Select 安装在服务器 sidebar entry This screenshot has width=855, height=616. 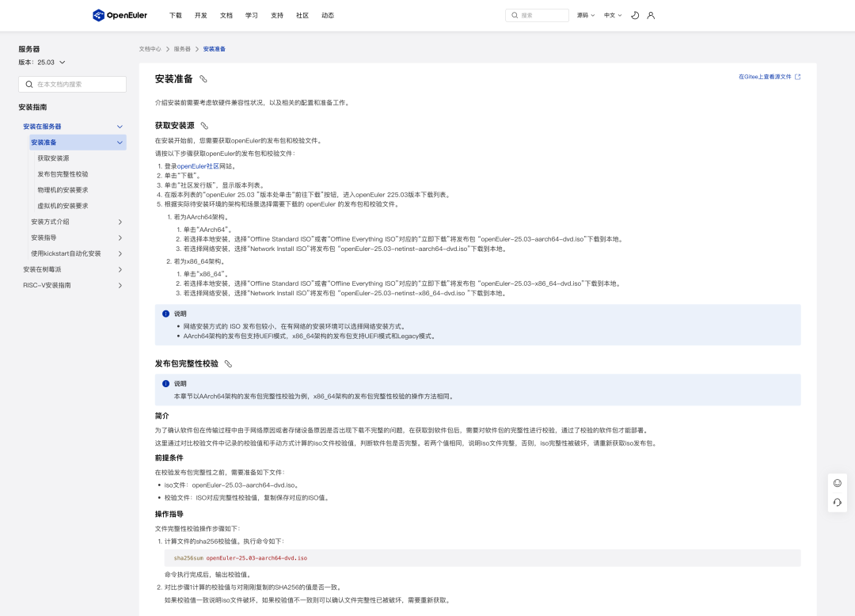point(42,127)
